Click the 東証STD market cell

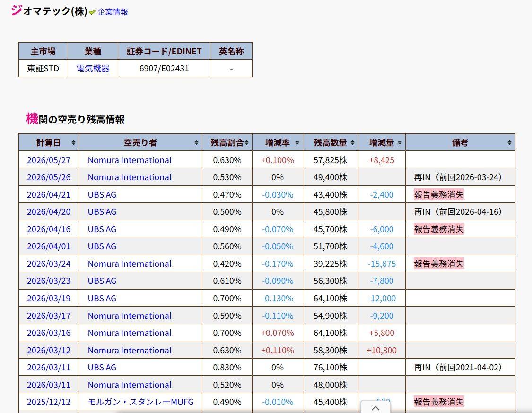[43, 69]
